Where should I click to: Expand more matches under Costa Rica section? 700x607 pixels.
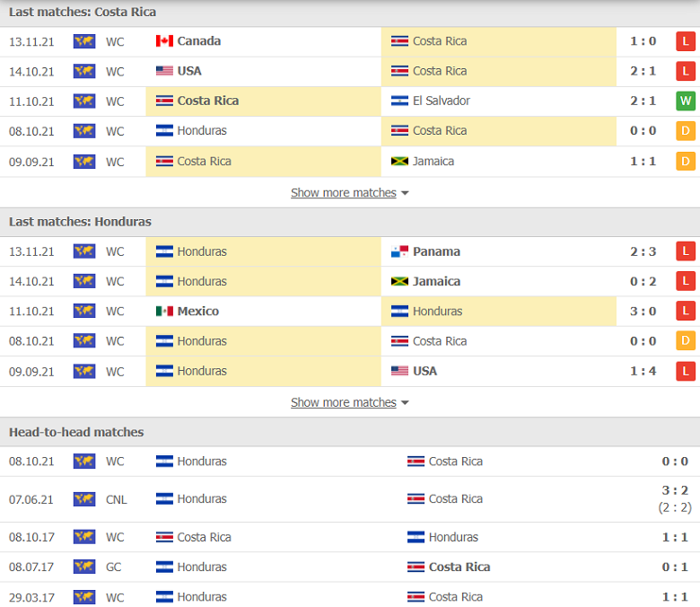click(x=344, y=193)
